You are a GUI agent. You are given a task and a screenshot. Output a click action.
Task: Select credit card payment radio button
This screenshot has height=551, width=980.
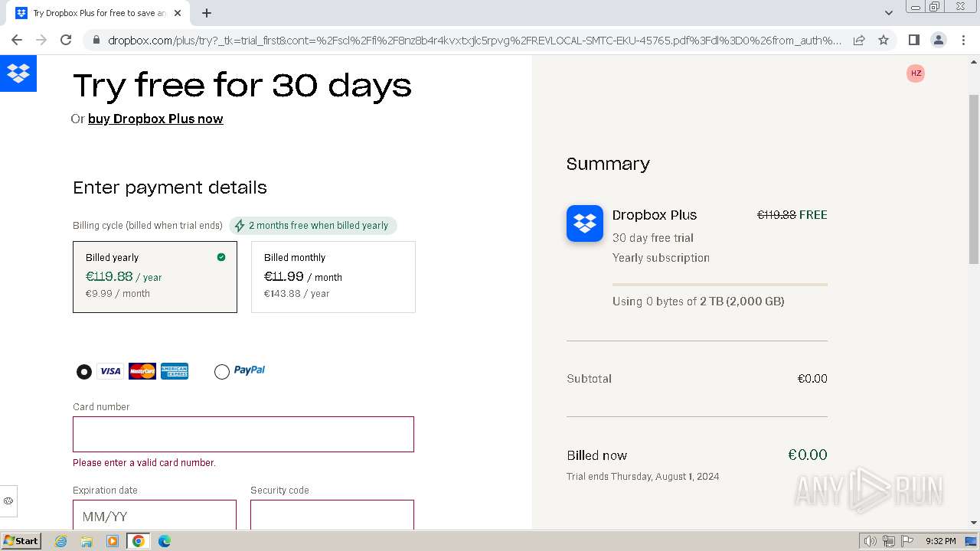tap(84, 372)
